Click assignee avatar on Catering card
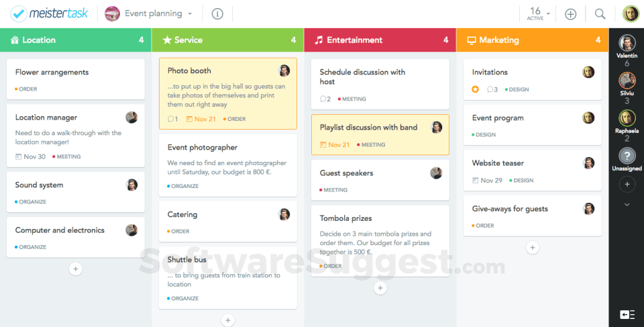The height and width of the screenshot is (327, 644). [284, 214]
